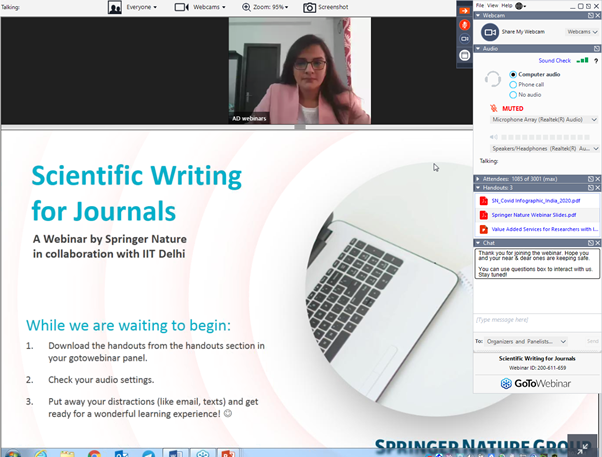Click the Webinar ID: 200-611-659 text
This screenshot has height=457, width=602.
click(x=537, y=368)
